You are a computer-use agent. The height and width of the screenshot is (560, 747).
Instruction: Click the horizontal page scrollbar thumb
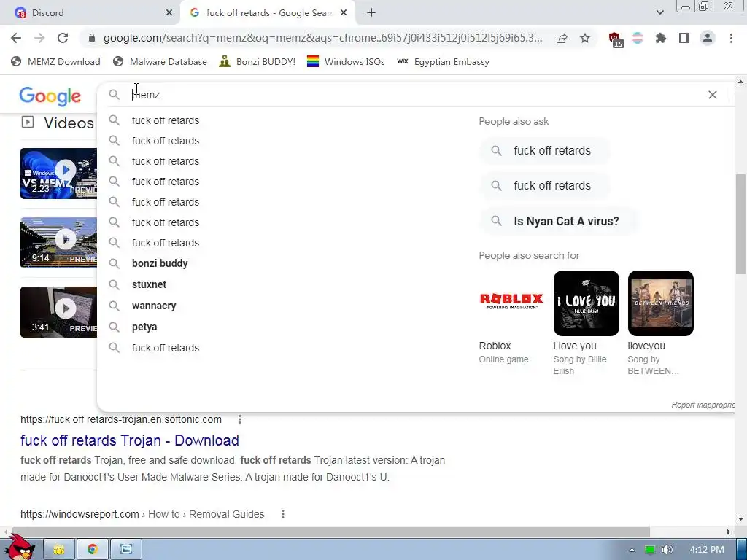(331, 532)
